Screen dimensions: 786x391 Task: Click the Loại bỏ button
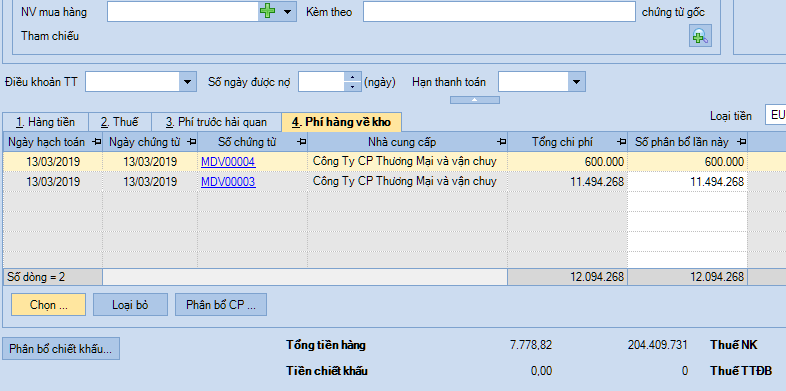130,305
